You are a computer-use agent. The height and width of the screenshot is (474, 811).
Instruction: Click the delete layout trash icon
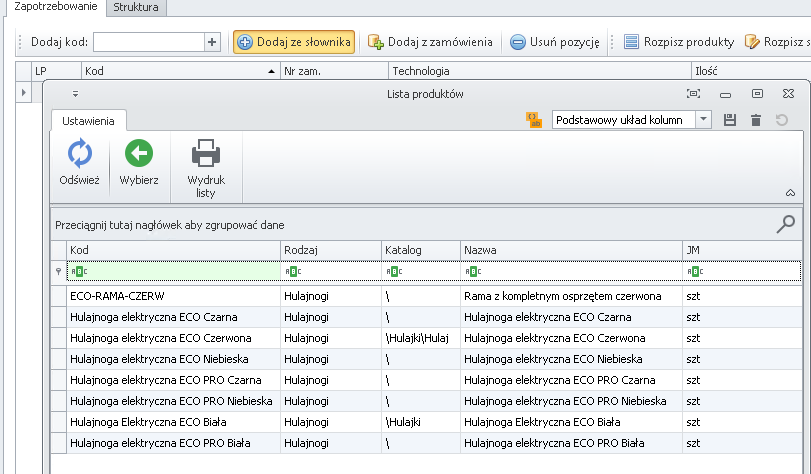point(756,120)
